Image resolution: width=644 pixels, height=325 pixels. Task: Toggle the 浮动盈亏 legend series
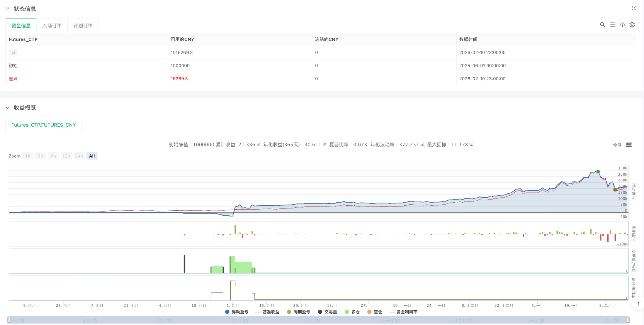click(x=237, y=312)
